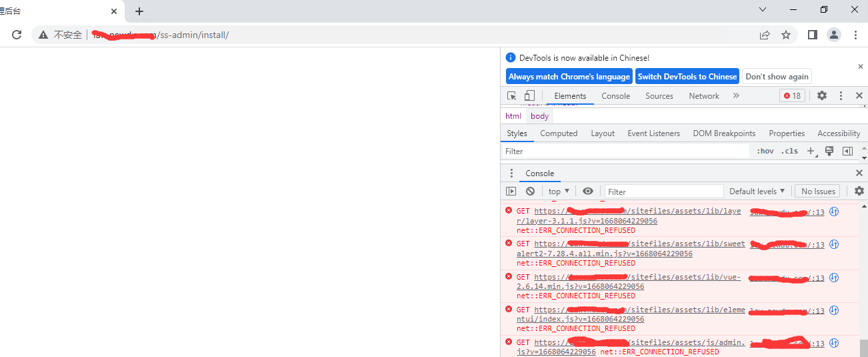Open a new tab with plus button

(x=139, y=11)
